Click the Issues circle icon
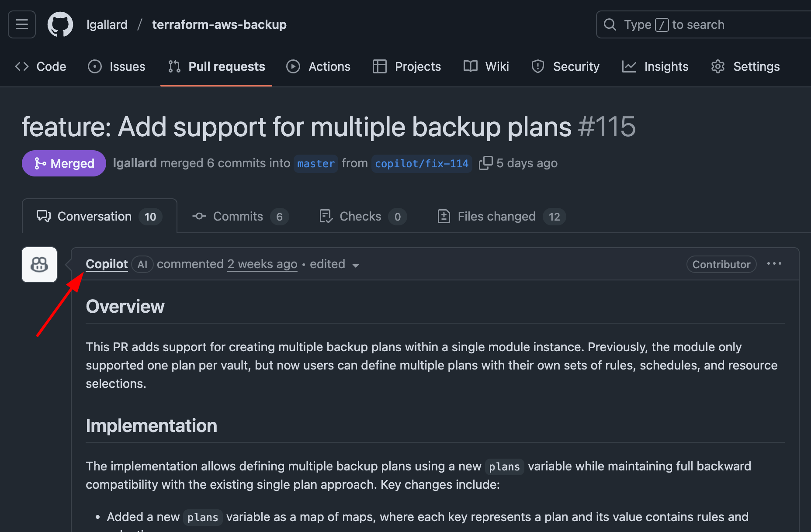This screenshot has height=532, width=811. 95,66
